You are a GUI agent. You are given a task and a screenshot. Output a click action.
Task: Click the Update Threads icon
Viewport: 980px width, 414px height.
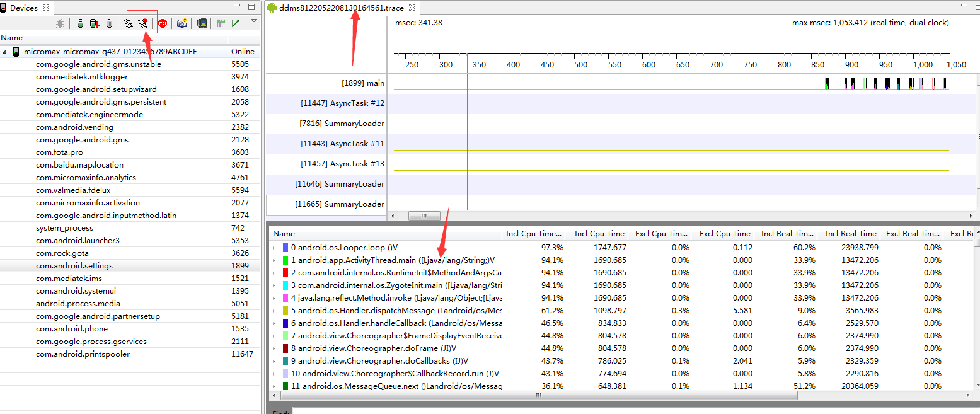click(x=129, y=23)
